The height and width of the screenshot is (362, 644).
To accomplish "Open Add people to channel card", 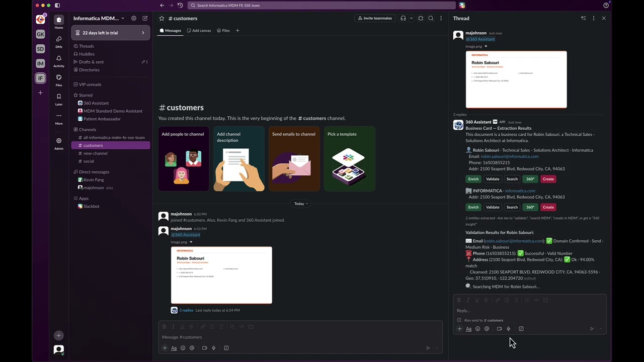I will pyautogui.click(x=184, y=159).
